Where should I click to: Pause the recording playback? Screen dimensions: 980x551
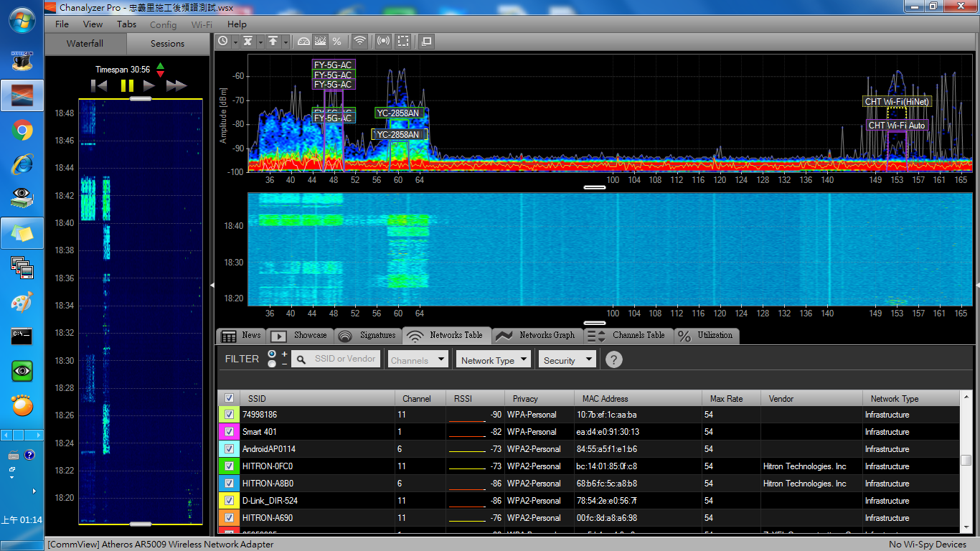click(x=127, y=86)
